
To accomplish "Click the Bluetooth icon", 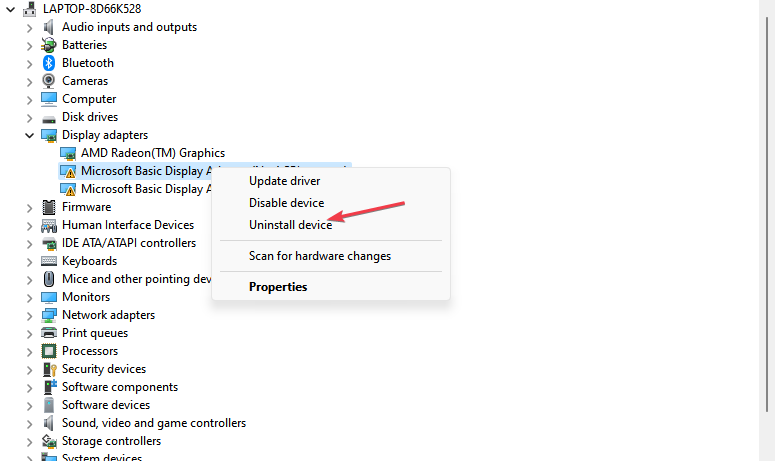I will pos(48,63).
